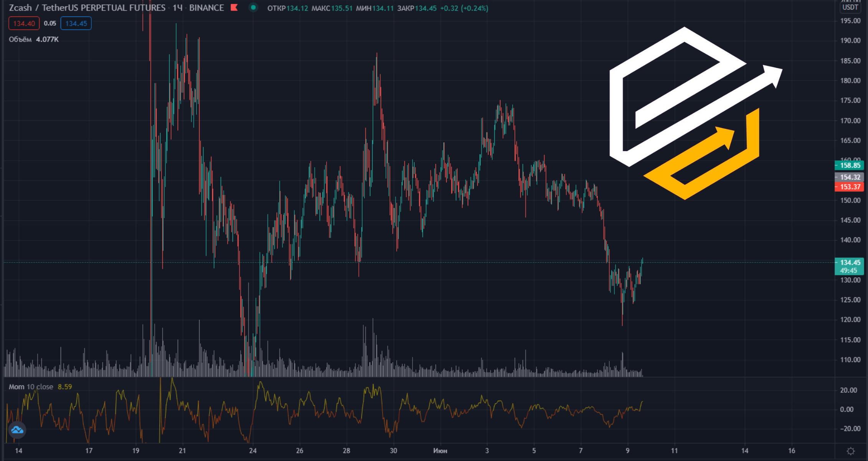Select the 1Ч timeframe label
Viewport: 868px width, 461px height.
(177, 8)
